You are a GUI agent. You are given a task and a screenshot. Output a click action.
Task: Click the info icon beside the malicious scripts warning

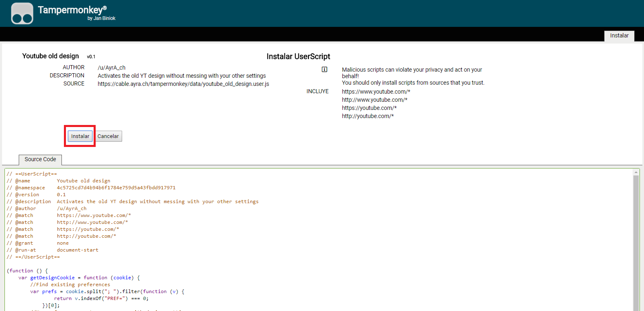[324, 70]
